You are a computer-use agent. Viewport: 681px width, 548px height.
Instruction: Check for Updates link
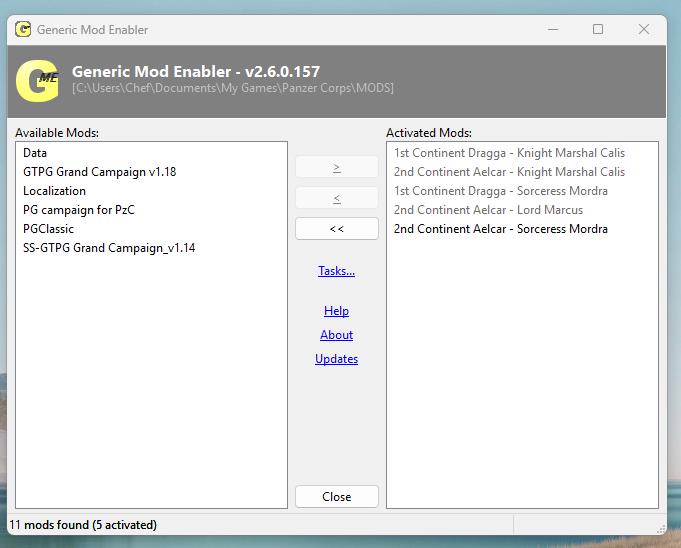[x=336, y=359]
